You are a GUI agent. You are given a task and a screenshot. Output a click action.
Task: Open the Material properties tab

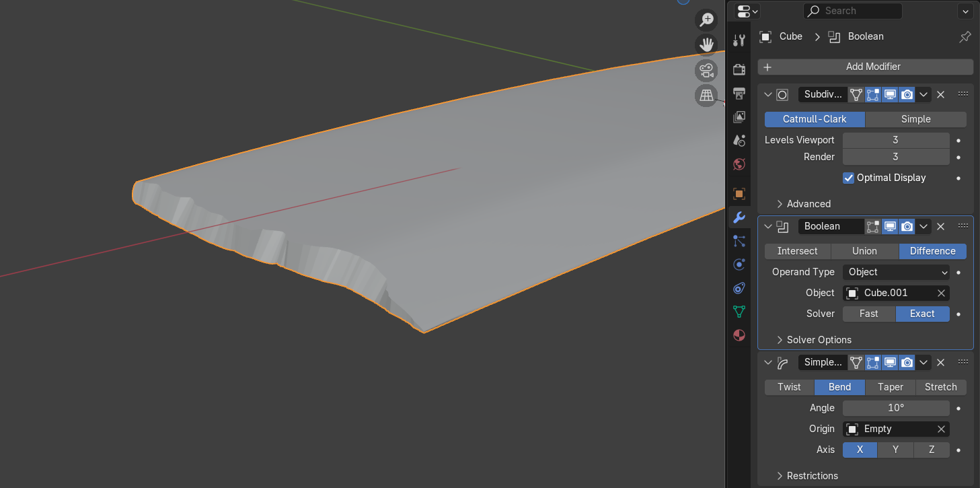739,335
